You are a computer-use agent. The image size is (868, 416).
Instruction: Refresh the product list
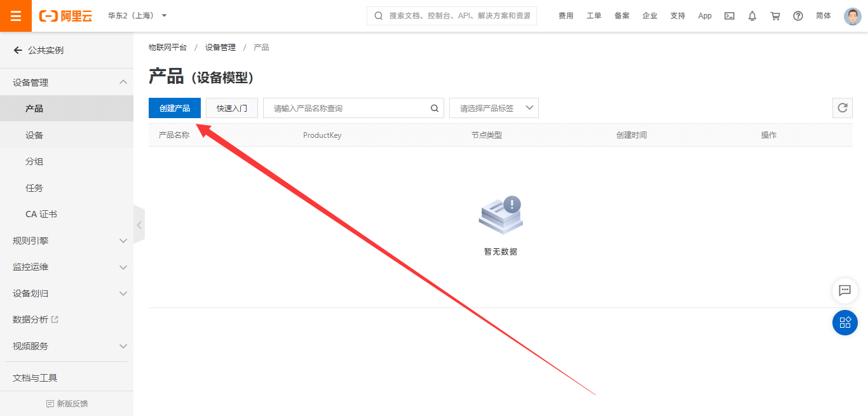[843, 108]
